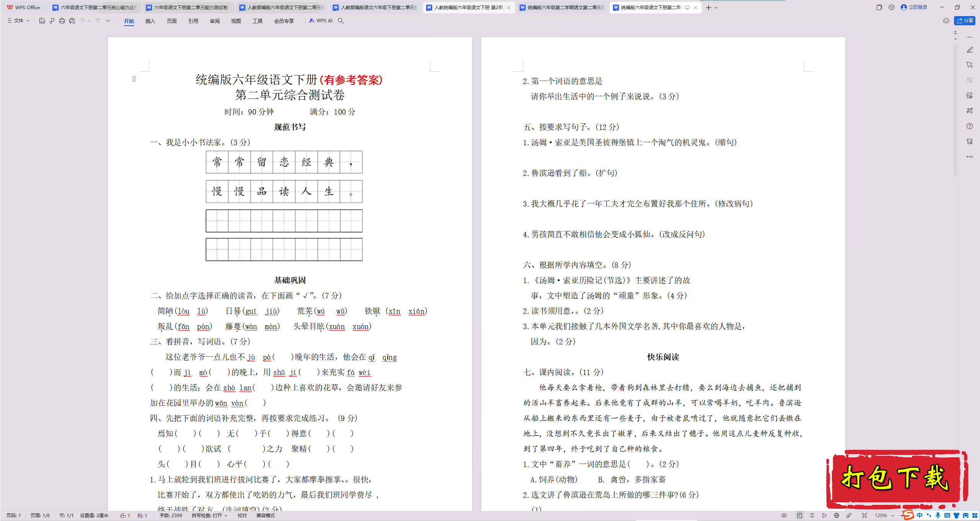Click the vertical document scrollbar
The width and height of the screenshot is (980, 521).
point(955,111)
